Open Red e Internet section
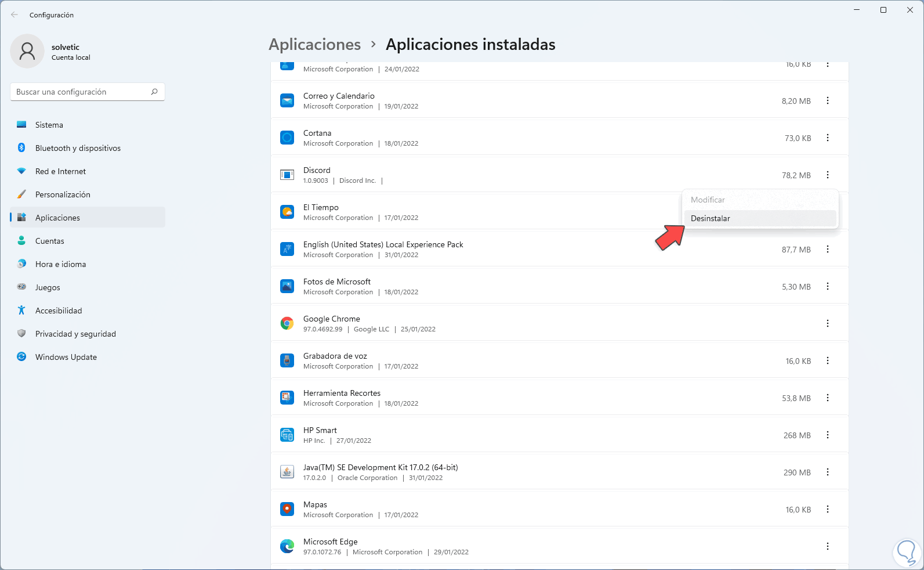Screen dimensions: 924x570 [88, 171]
